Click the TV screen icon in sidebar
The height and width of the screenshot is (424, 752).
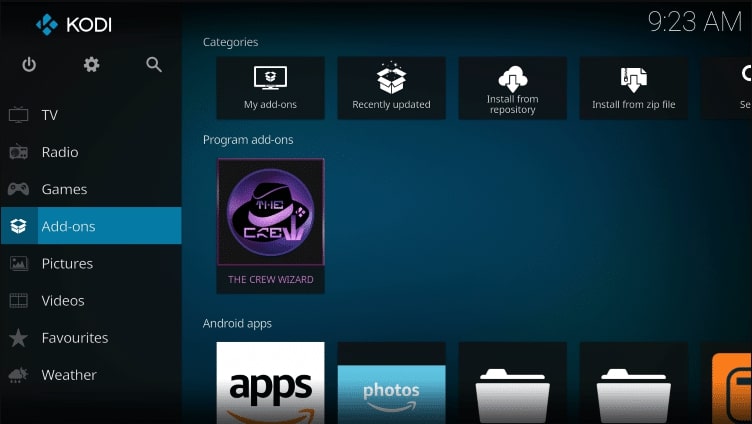click(x=18, y=115)
